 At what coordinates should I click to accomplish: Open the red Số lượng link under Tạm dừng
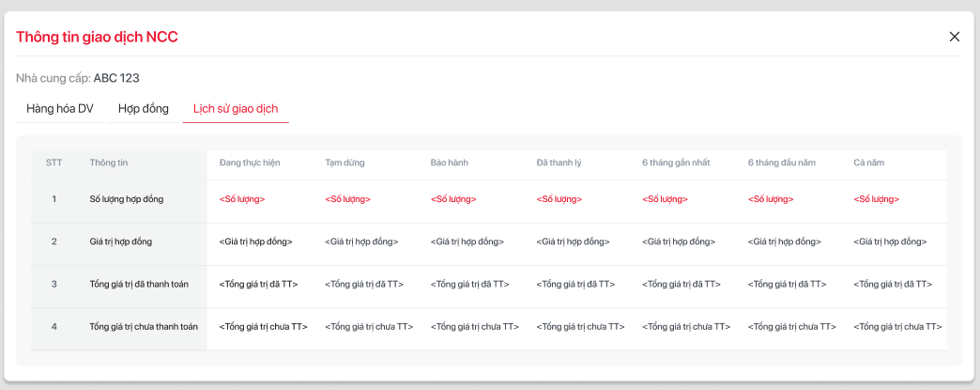[348, 199]
